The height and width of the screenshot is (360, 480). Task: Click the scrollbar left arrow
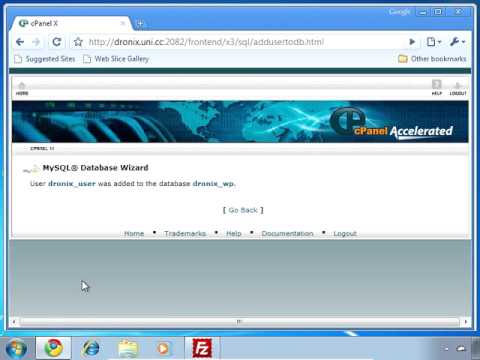[14, 322]
